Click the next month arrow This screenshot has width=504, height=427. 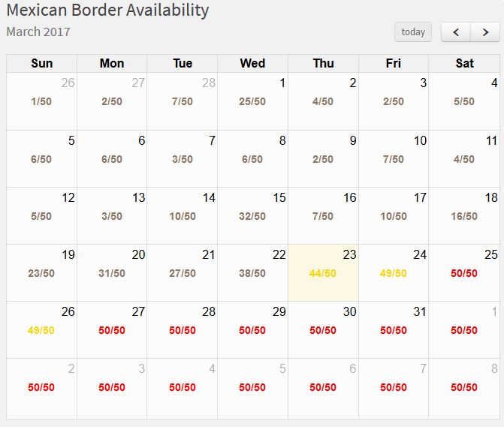coord(485,32)
